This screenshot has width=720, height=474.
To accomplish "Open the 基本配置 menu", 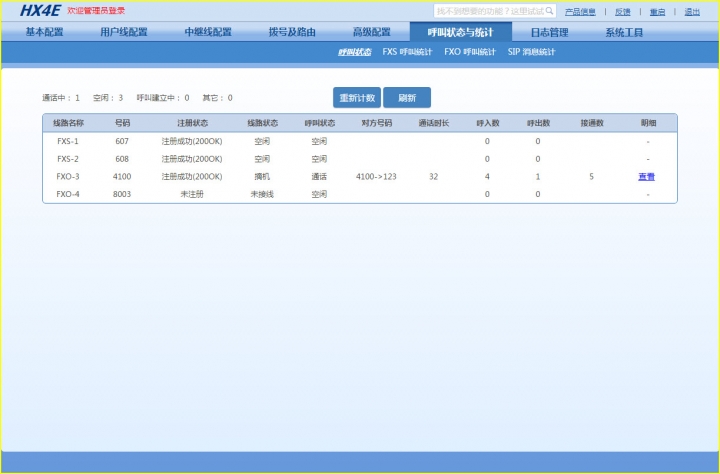I will tap(44, 32).
